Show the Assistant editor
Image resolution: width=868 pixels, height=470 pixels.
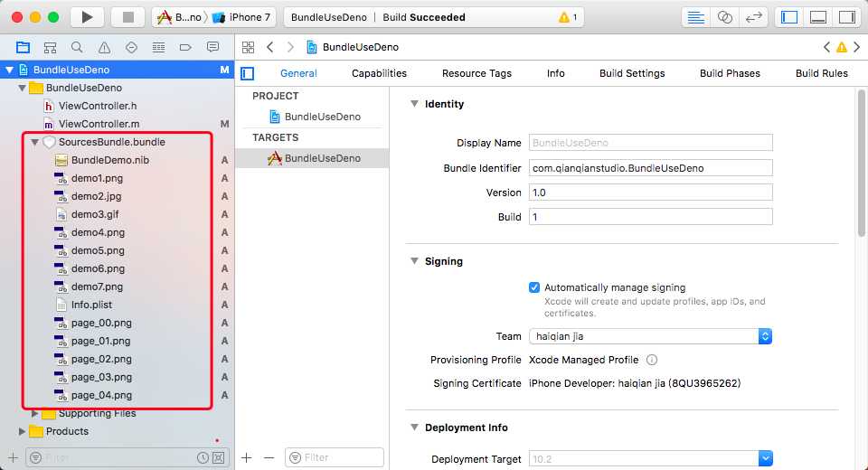click(x=724, y=17)
